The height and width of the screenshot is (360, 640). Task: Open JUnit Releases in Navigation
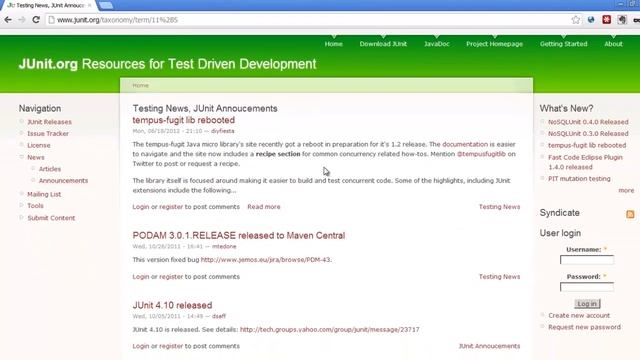click(49, 122)
